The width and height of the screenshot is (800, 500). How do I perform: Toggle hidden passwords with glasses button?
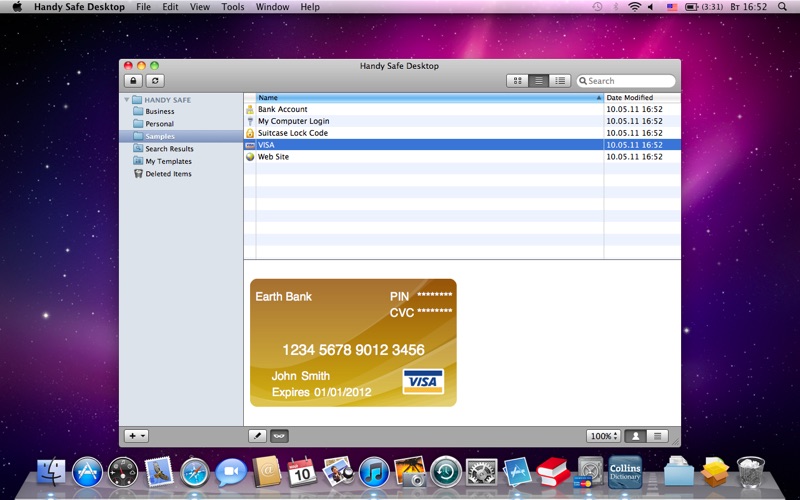click(279, 436)
